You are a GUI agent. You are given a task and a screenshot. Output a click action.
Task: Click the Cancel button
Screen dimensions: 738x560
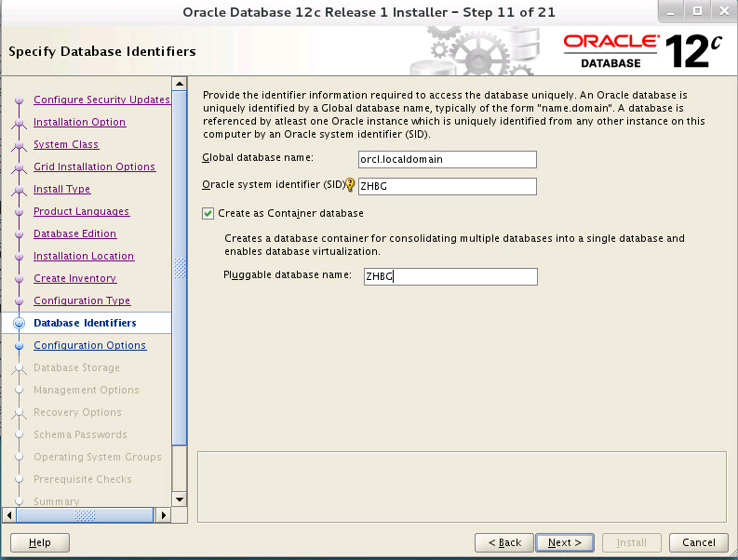[x=699, y=542]
